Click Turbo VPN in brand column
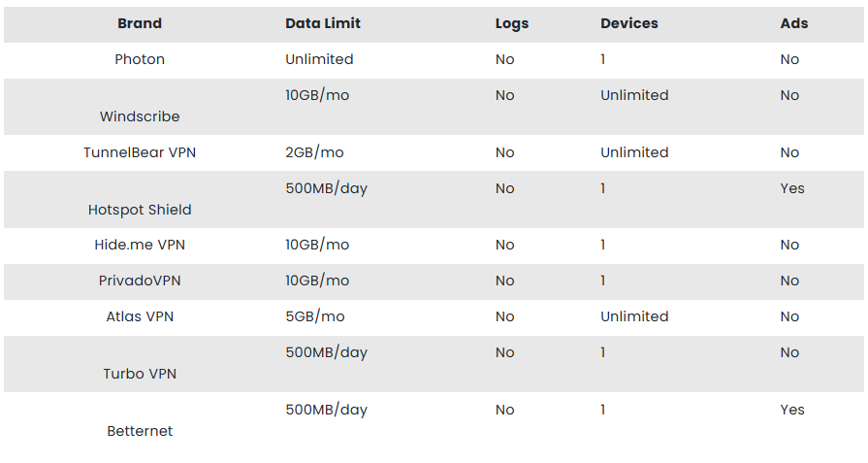The height and width of the screenshot is (463, 868). click(x=140, y=374)
